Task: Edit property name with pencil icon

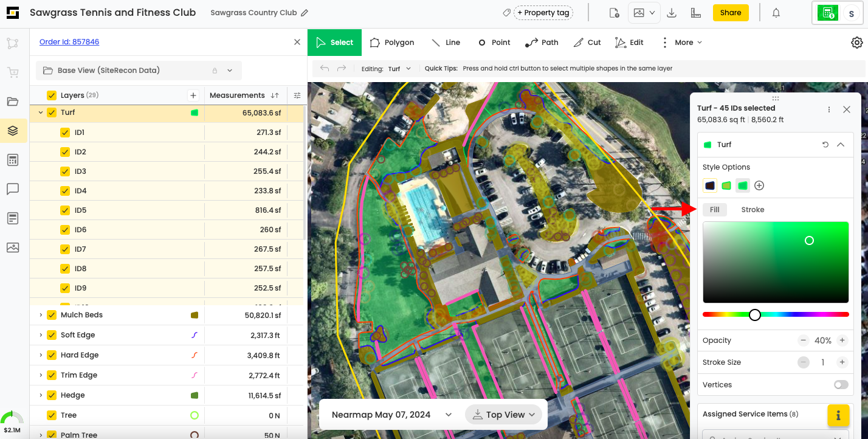Action: pos(305,13)
